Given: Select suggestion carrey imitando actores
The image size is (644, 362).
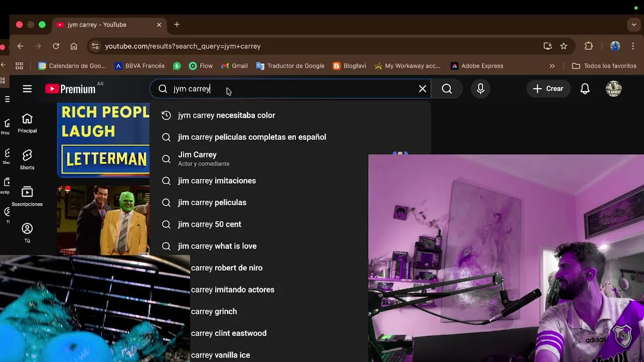Looking at the screenshot, I should (x=279, y=290).
